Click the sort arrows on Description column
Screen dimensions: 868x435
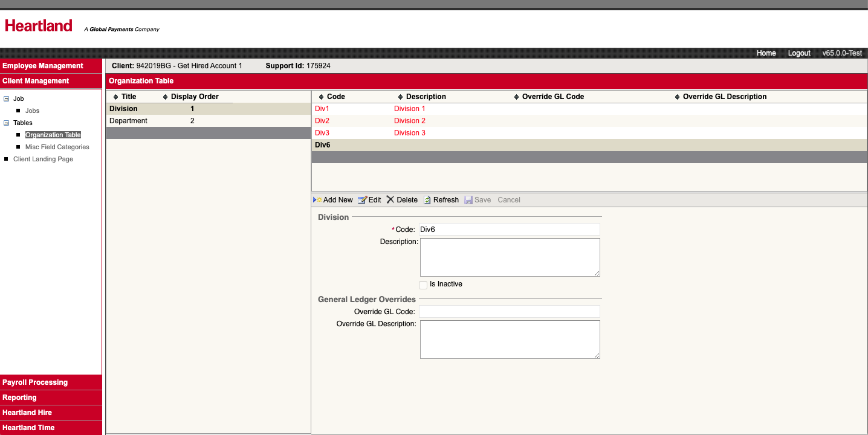coord(400,96)
